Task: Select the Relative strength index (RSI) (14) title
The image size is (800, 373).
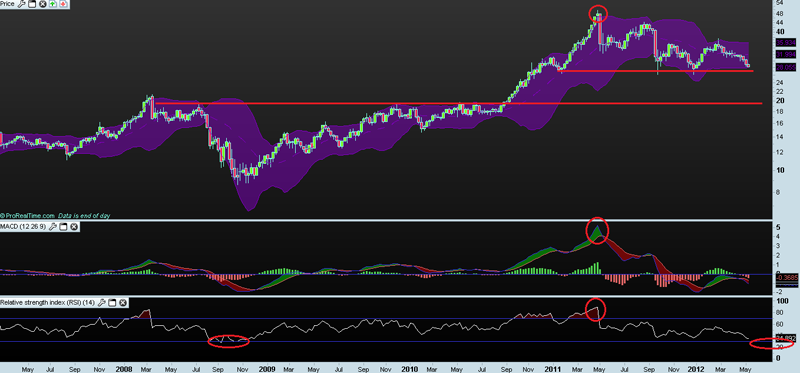Action: pyautogui.click(x=48, y=303)
